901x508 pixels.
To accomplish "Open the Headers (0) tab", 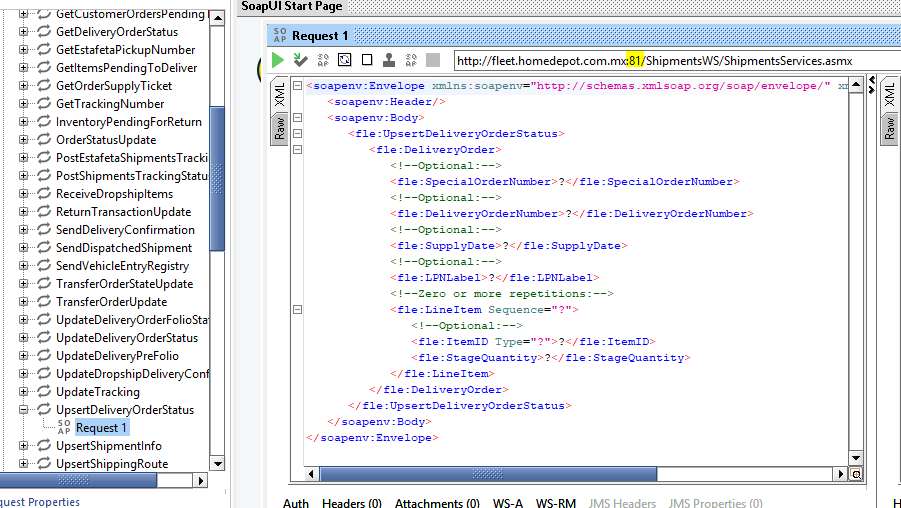I will 352,503.
